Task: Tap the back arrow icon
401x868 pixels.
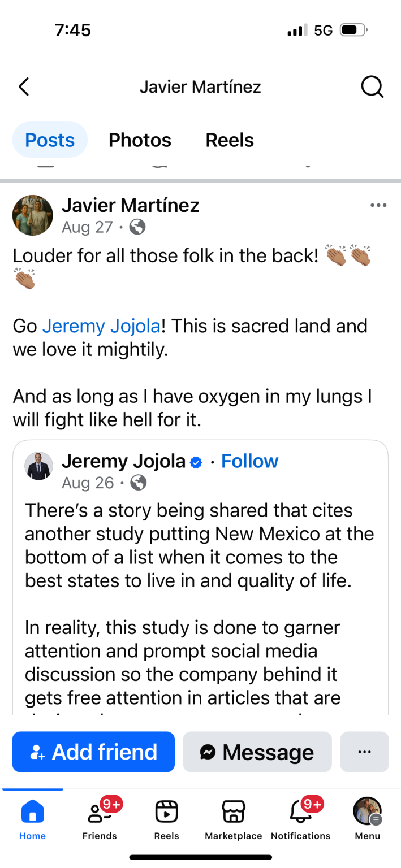Action: point(24,87)
